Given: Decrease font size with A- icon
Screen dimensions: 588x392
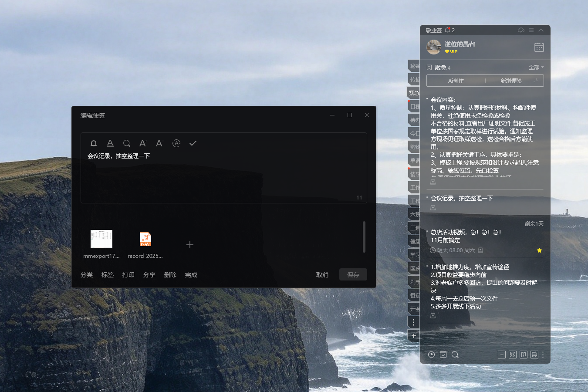Looking at the screenshot, I should (160, 143).
